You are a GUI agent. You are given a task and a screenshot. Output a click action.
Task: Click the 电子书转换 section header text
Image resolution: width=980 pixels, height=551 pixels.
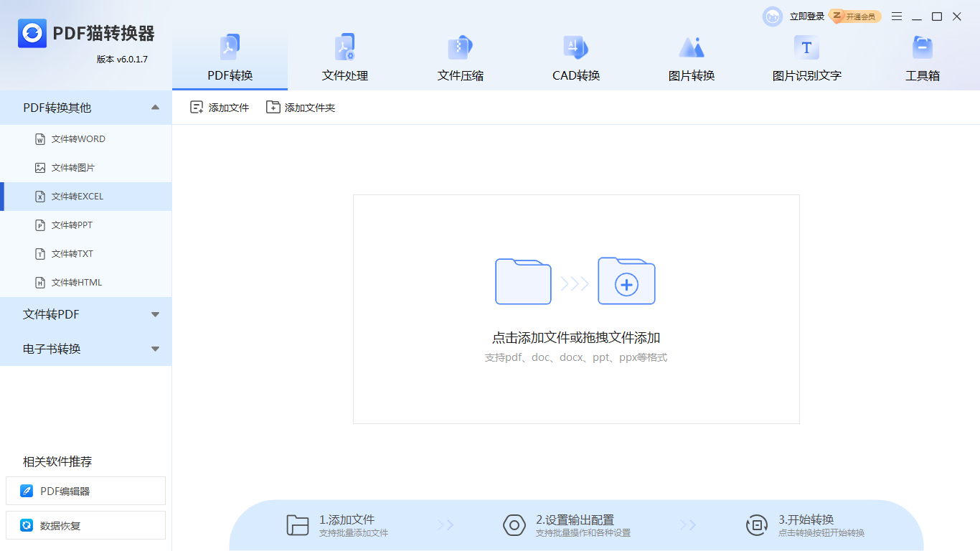point(52,349)
